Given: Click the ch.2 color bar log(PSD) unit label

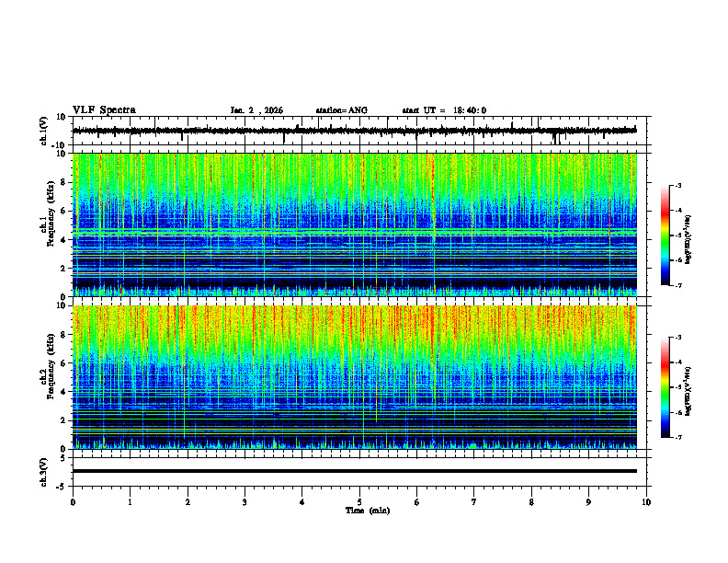Looking at the screenshot, I should click(x=688, y=391).
